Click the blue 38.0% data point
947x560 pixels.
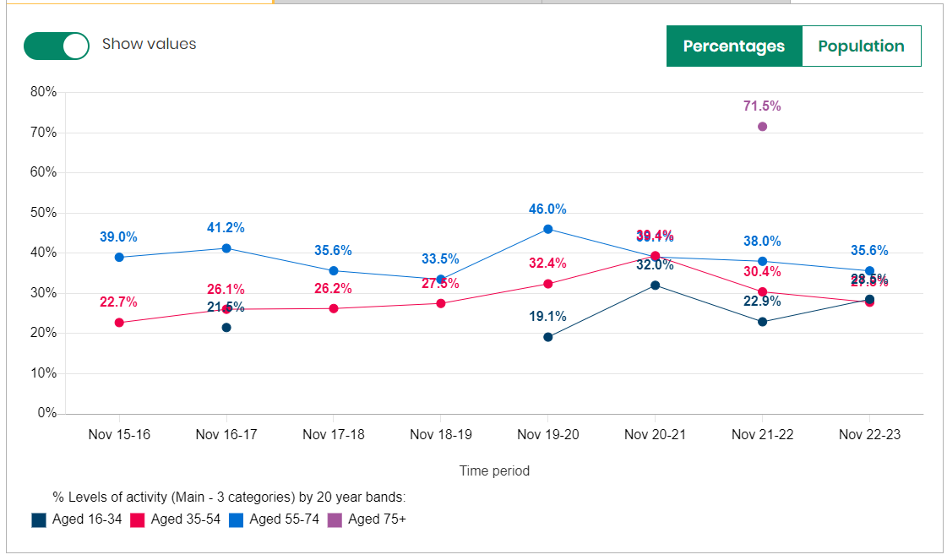[762, 261]
